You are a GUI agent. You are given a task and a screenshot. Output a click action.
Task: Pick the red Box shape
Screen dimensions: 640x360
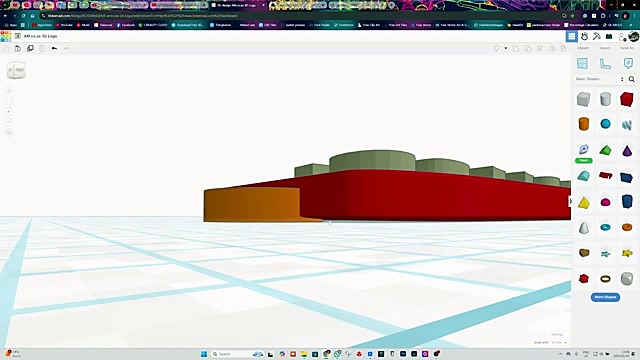point(627,99)
